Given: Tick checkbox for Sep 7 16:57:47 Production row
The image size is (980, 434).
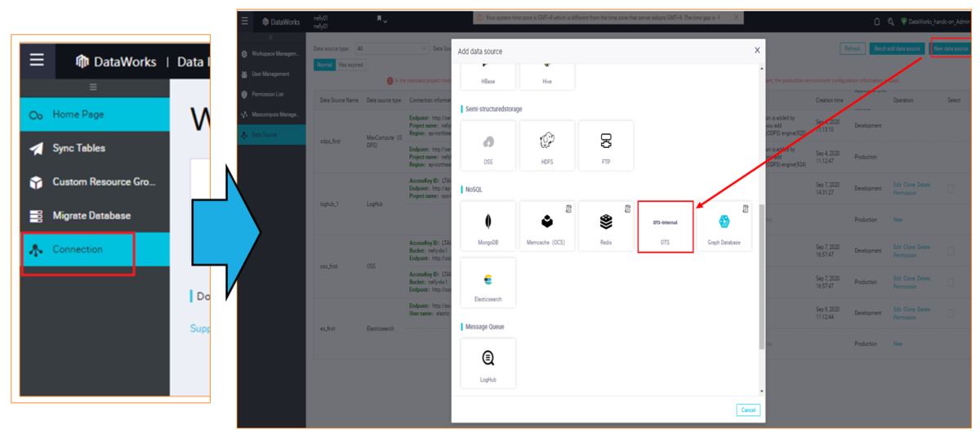Looking at the screenshot, I should (951, 282).
